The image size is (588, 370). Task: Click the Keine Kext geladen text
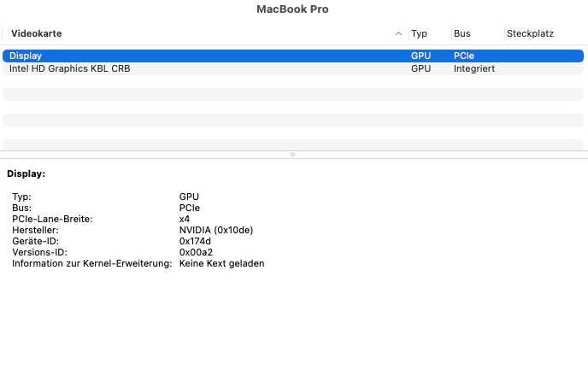click(x=221, y=263)
